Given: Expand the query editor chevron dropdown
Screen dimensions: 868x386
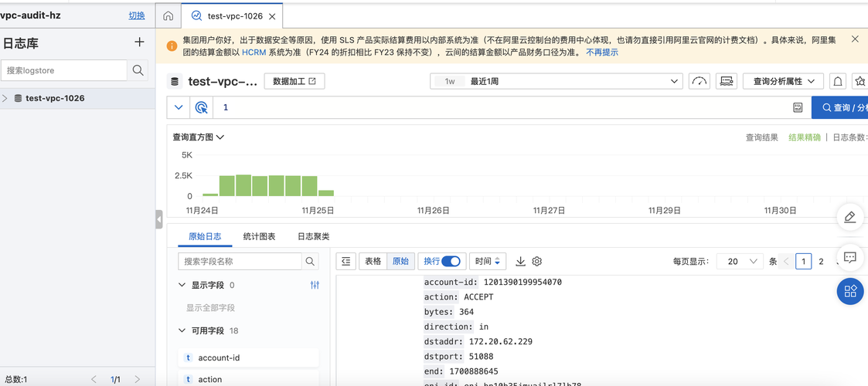Looking at the screenshot, I should pyautogui.click(x=179, y=107).
